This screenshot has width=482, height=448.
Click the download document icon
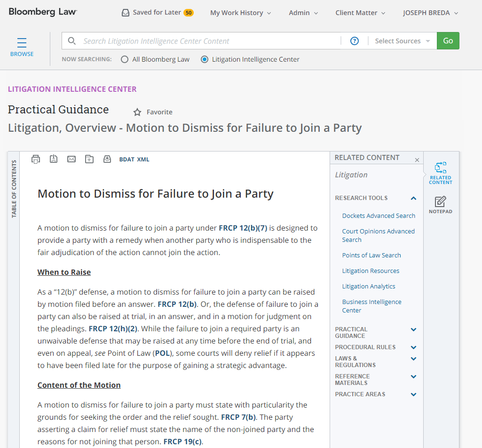pos(54,159)
